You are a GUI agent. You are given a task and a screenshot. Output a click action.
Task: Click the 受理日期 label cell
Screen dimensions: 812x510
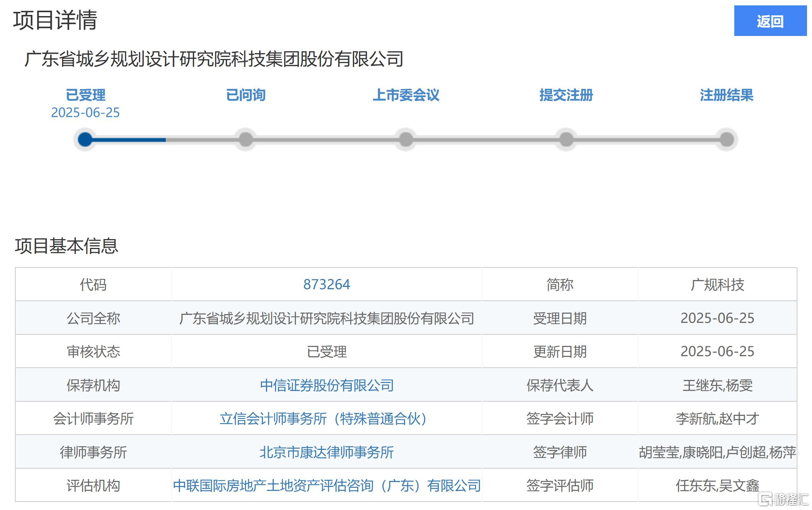coord(560,318)
